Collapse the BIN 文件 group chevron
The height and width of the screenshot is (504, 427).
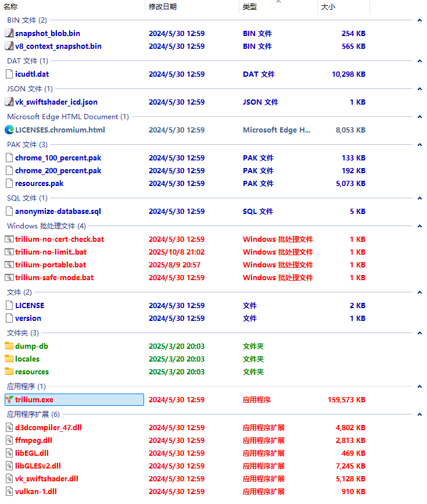point(419,20)
